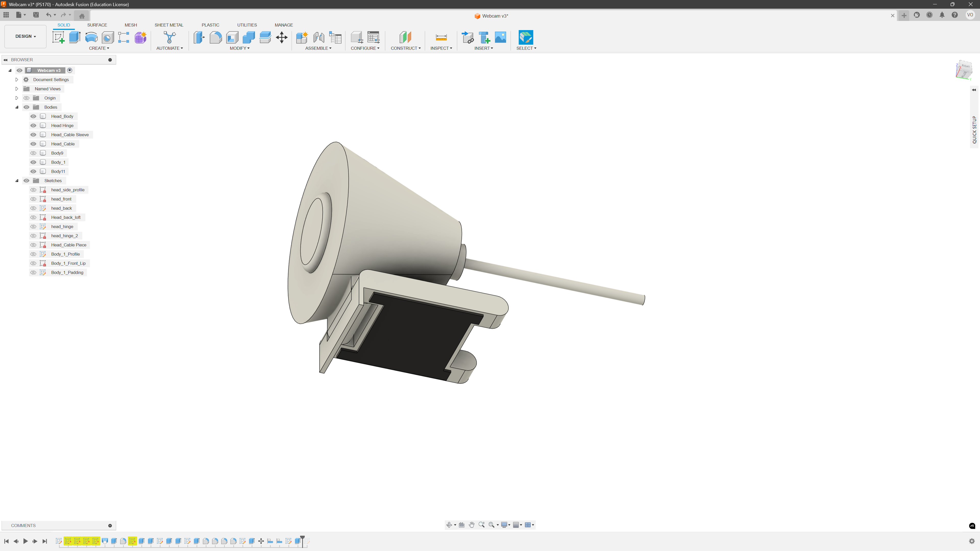Open the SHEET METAL tab
Screen dimensions: 980x551
tap(168, 25)
